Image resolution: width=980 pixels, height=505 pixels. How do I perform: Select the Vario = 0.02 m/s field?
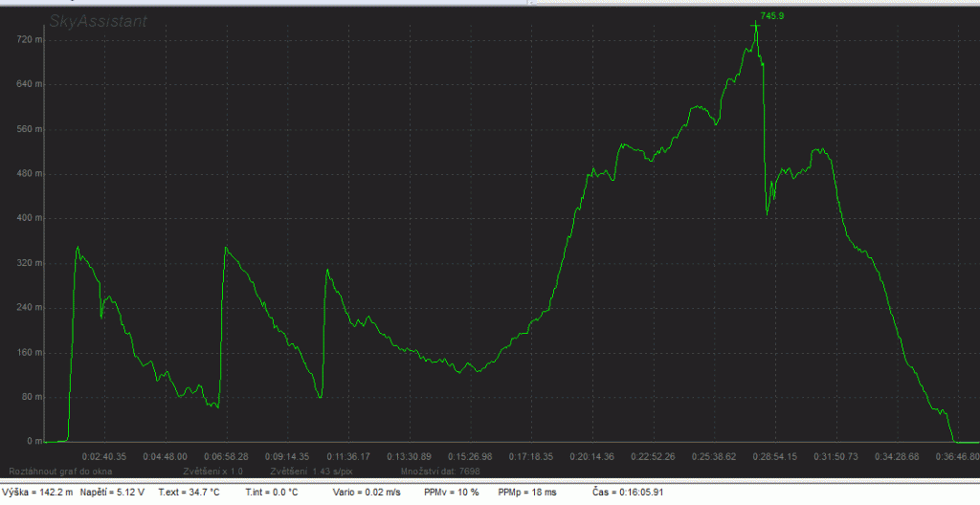(366, 492)
